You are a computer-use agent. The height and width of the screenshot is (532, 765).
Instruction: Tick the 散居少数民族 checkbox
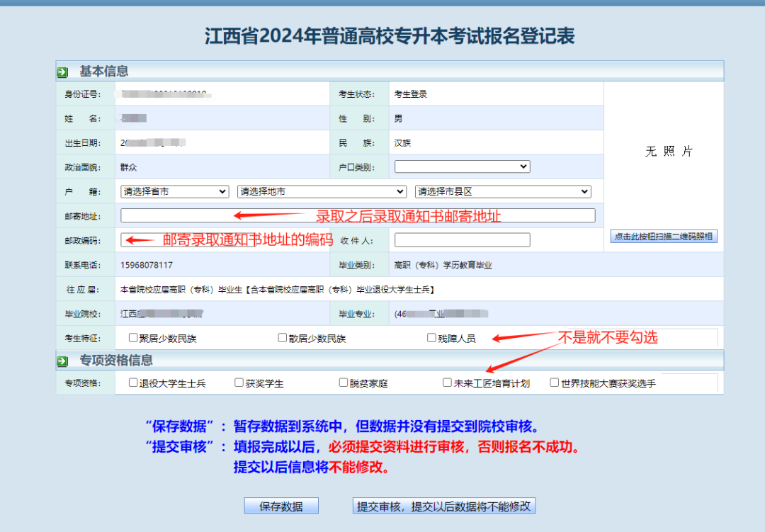[x=283, y=338]
